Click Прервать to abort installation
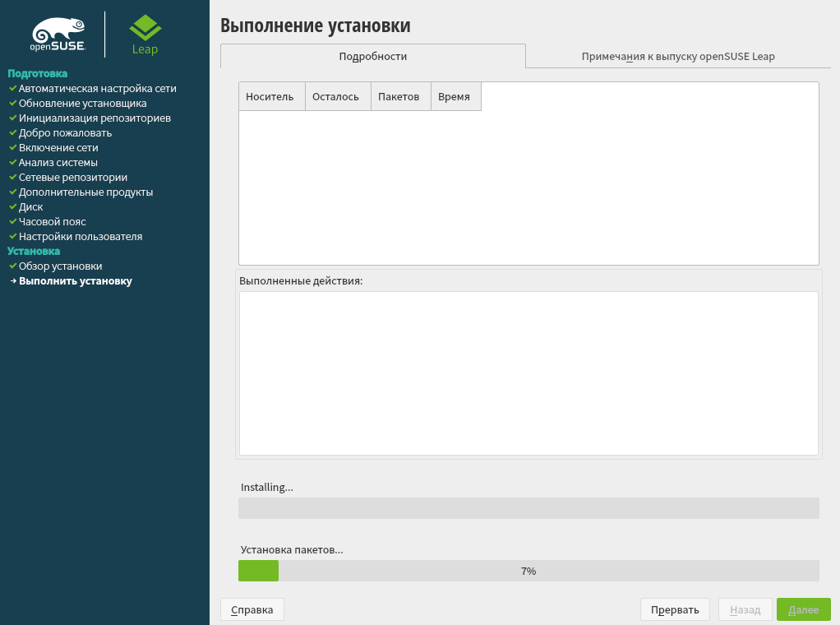 point(675,609)
